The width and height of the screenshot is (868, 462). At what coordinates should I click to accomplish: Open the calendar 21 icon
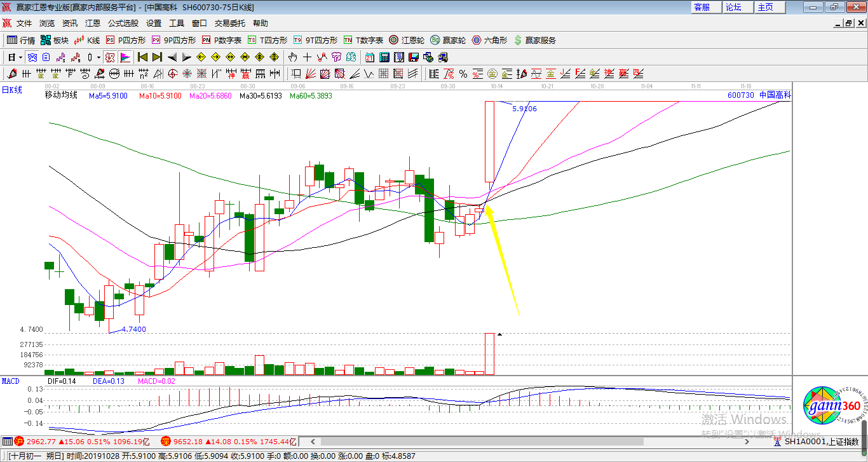pos(369,57)
